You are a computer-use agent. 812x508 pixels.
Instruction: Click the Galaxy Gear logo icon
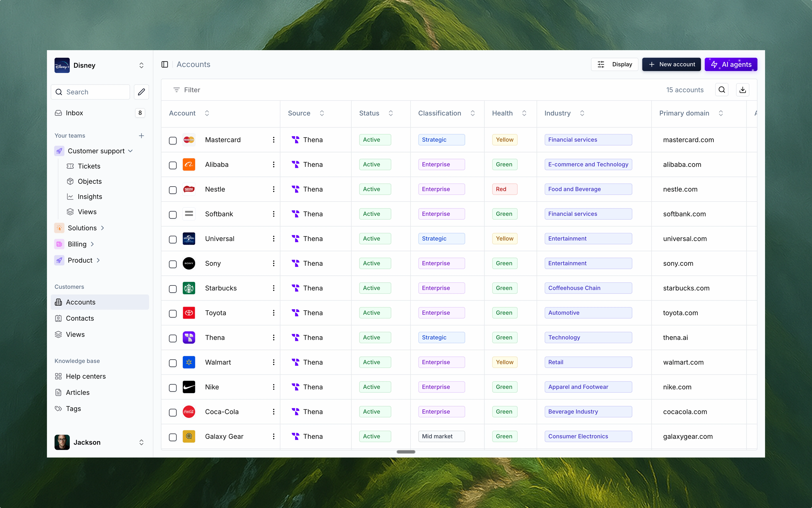pos(189,436)
